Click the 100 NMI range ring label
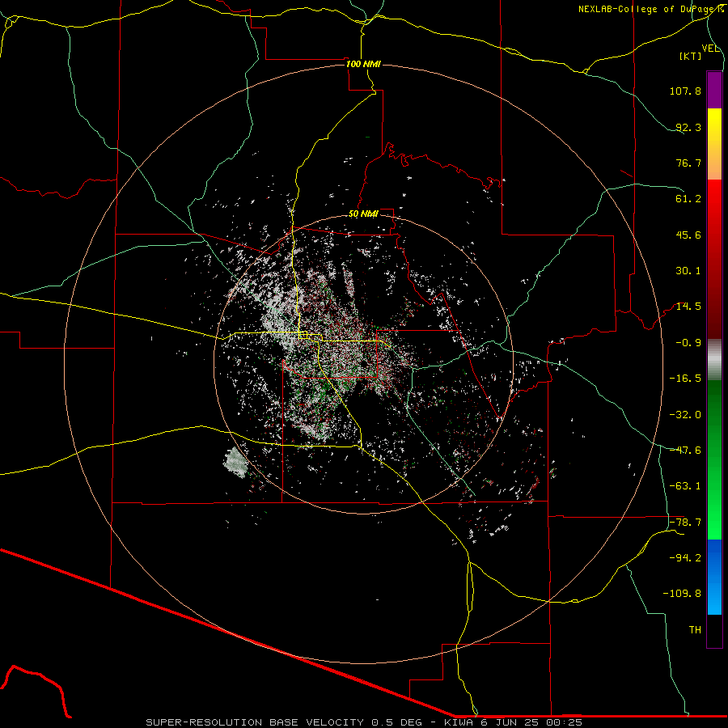The height and width of the screenshot is (728, 728). [363, 64]
